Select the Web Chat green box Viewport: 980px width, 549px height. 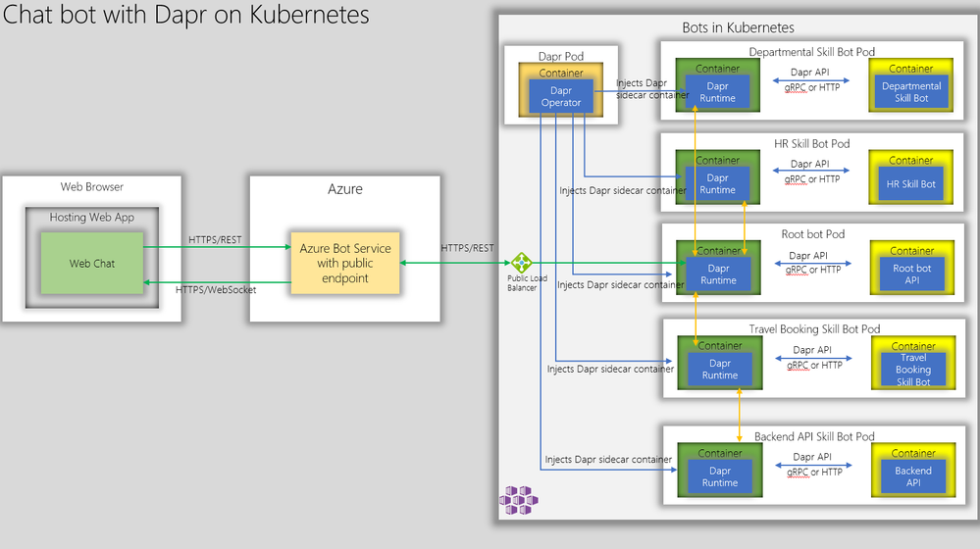pyautogui.click(x=92, y=263)
